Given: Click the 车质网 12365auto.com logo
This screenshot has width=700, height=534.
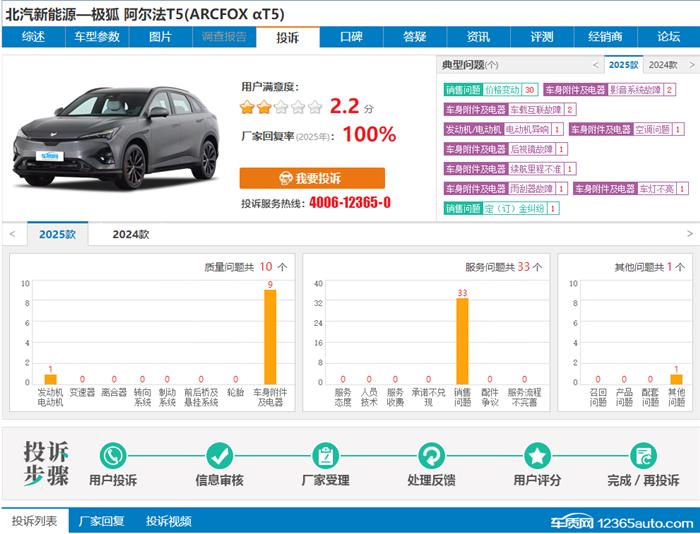Looking at the screenshot, I should tap(621, 522).
